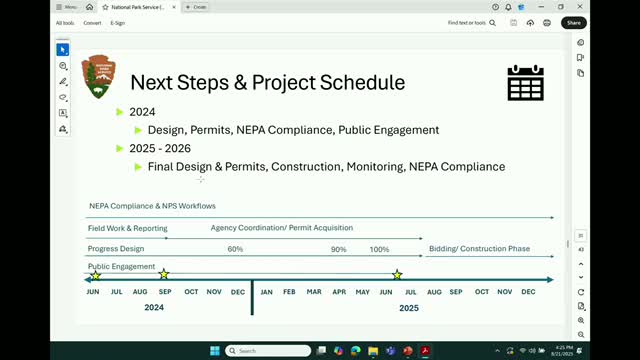Open the All tools menu

[65, 23]
